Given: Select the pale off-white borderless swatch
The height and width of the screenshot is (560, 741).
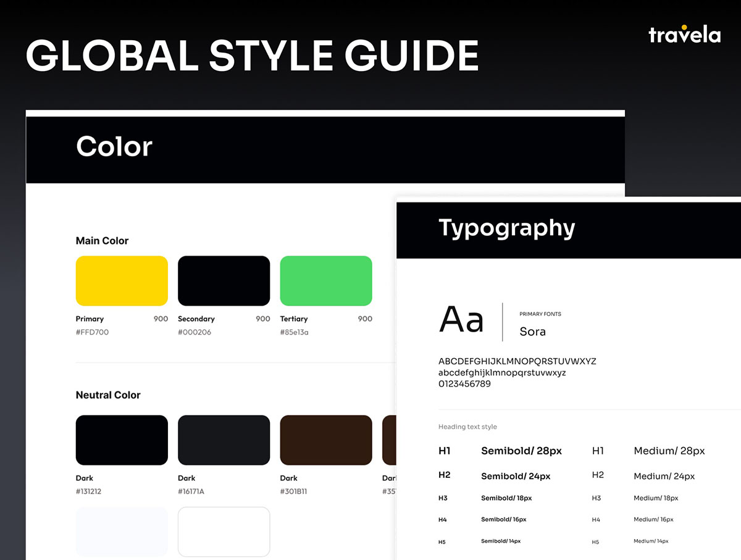Looking at the screenshot, I should 122,532.
